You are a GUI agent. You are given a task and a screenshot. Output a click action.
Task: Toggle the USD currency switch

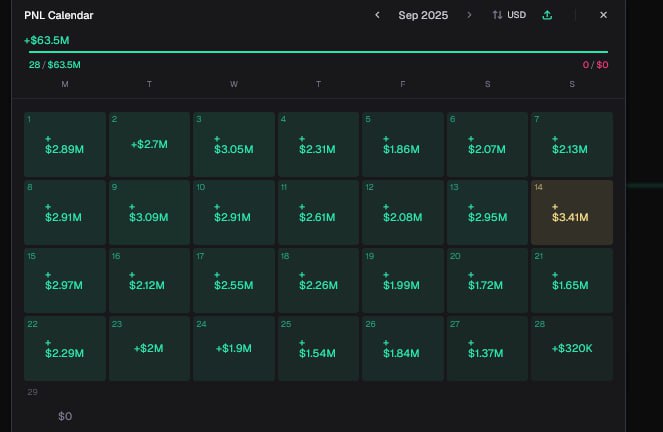pos(509,15)
